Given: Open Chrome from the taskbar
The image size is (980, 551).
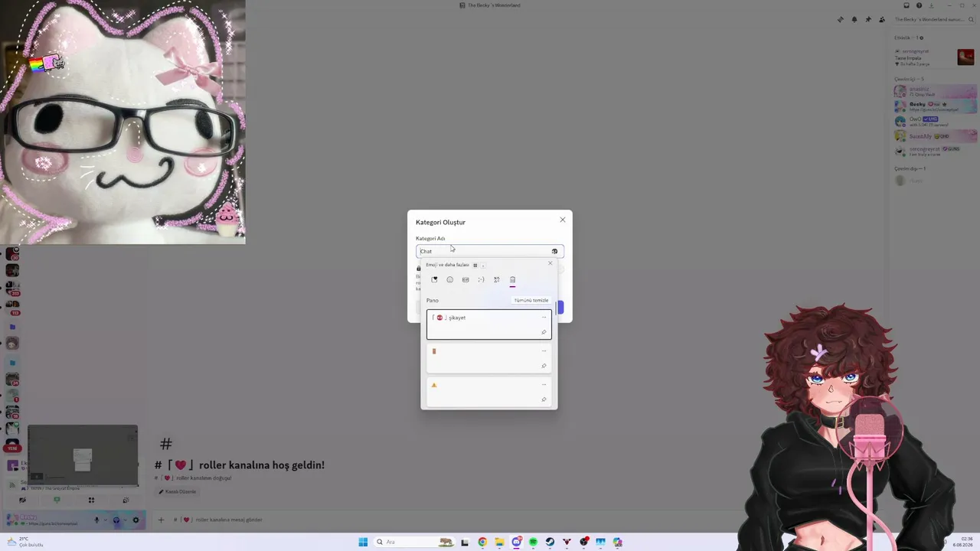Looking at the screenshot, I should point(482,542).
